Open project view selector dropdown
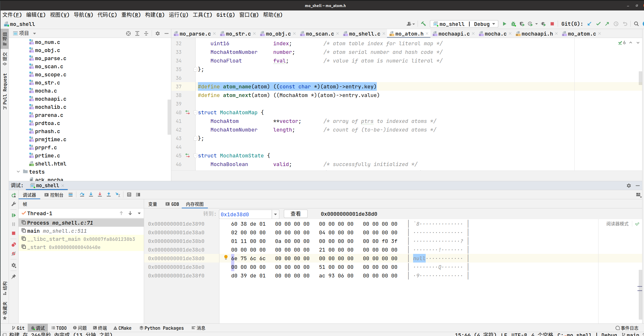This screenshot has height=336, width=644. pyautogui.click(x=34, y=33)
